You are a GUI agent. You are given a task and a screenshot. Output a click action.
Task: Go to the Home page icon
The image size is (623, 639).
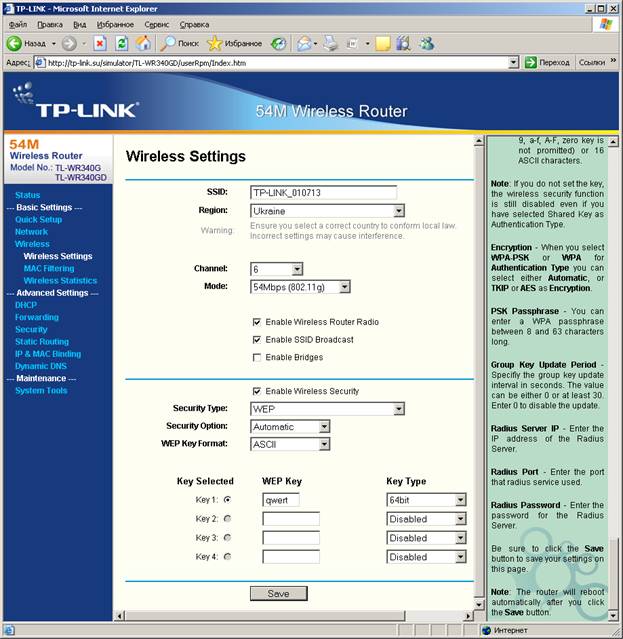coord(143,43)
